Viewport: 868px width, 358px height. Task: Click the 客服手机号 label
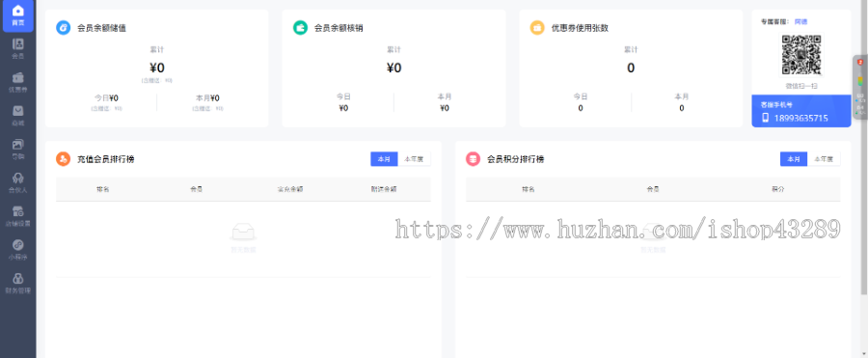pos(776,104)
